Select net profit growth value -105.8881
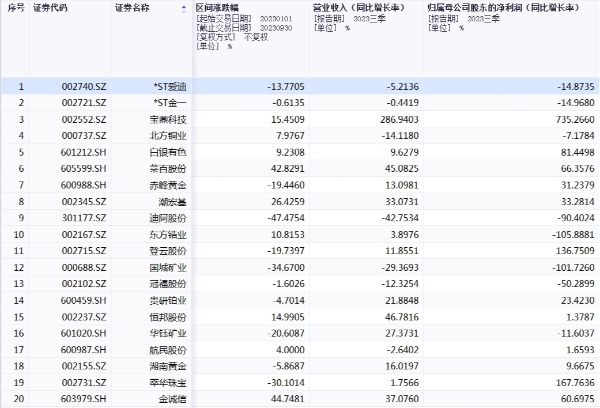Image resolution: width=600 pixels, height=408 pixels. [573, 235]
